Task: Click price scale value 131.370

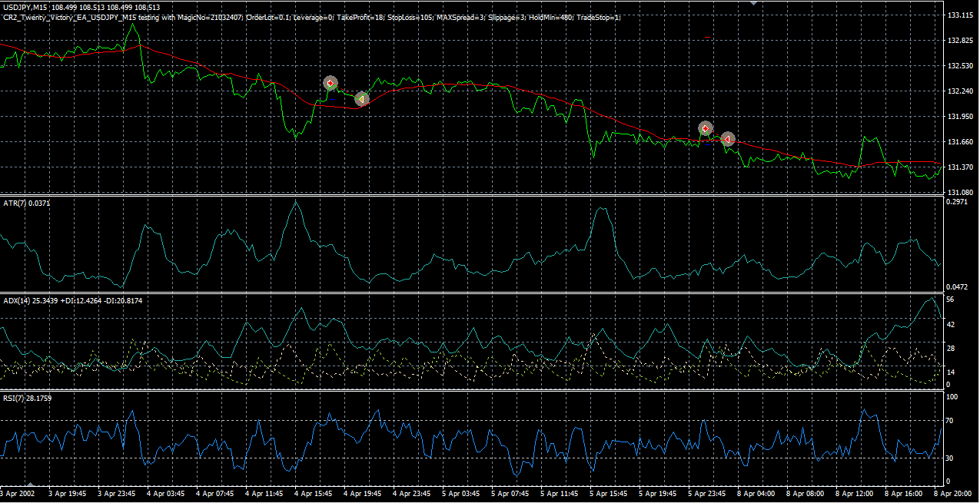Action: tap(960, 167)
